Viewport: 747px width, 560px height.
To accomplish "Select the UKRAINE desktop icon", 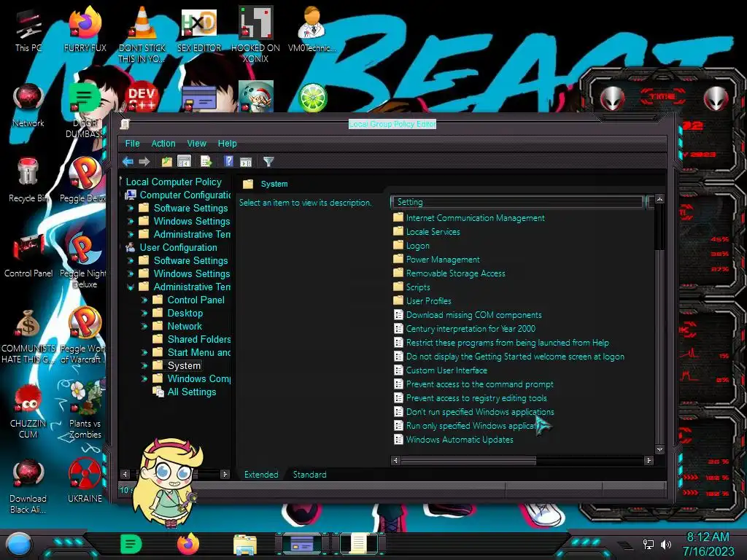I will point(85,481).
